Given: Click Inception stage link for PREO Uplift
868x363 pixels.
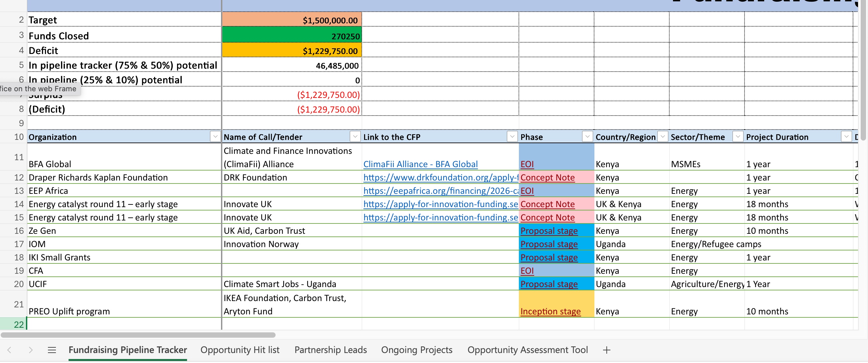Looking at the screenshot, I should pyautogui.click(x=550, y=311).
